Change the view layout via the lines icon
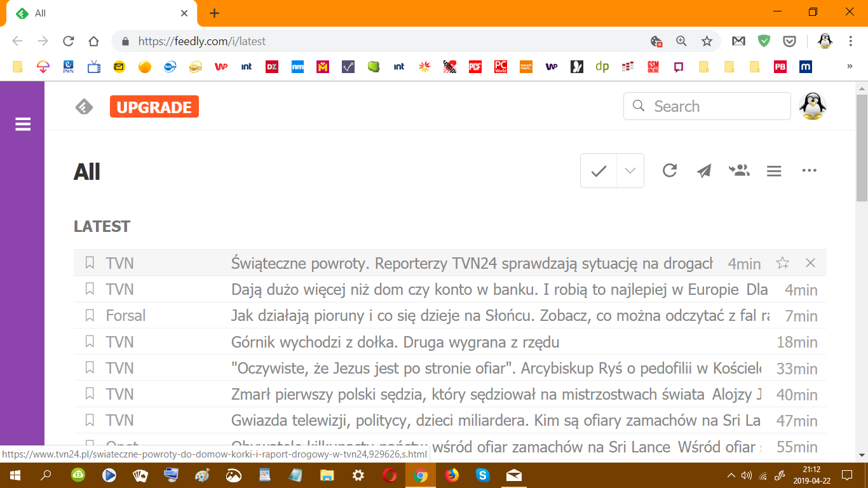868x488 pixels. 774,171
